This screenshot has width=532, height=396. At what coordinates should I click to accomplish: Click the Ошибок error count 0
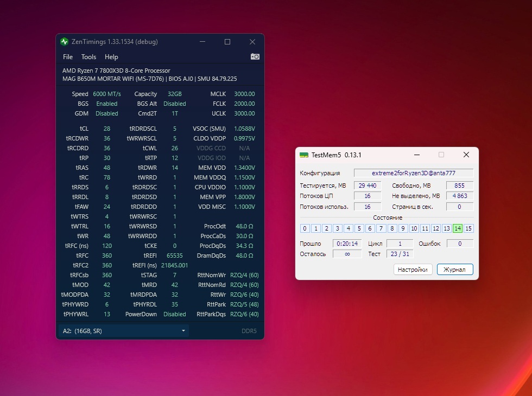point(460,244)
